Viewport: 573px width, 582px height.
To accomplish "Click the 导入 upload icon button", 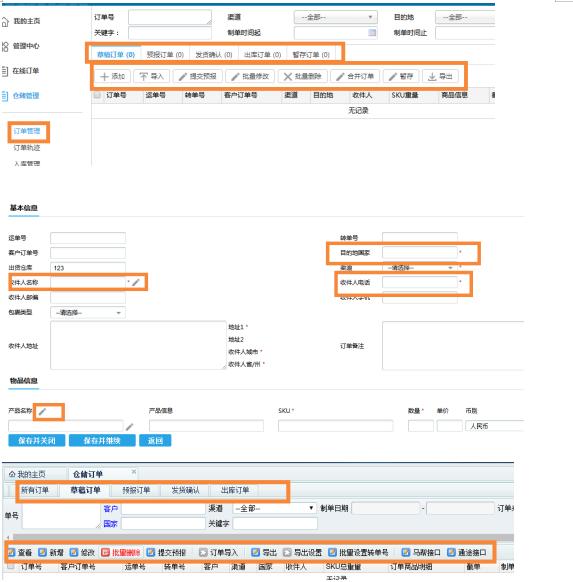I will click(151, 76).
